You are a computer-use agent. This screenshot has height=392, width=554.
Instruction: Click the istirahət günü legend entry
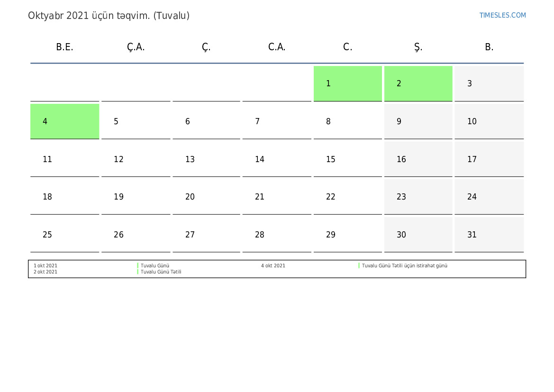pos(404,266)
